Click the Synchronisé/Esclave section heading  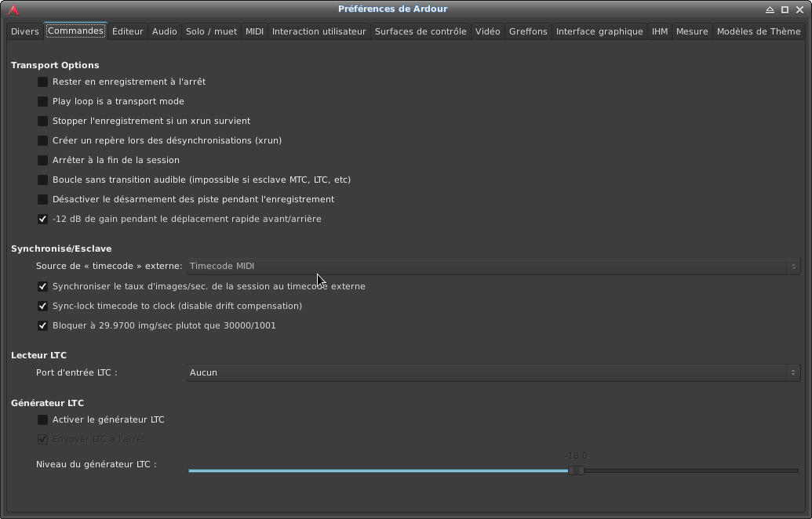click(x=61, y=249)
